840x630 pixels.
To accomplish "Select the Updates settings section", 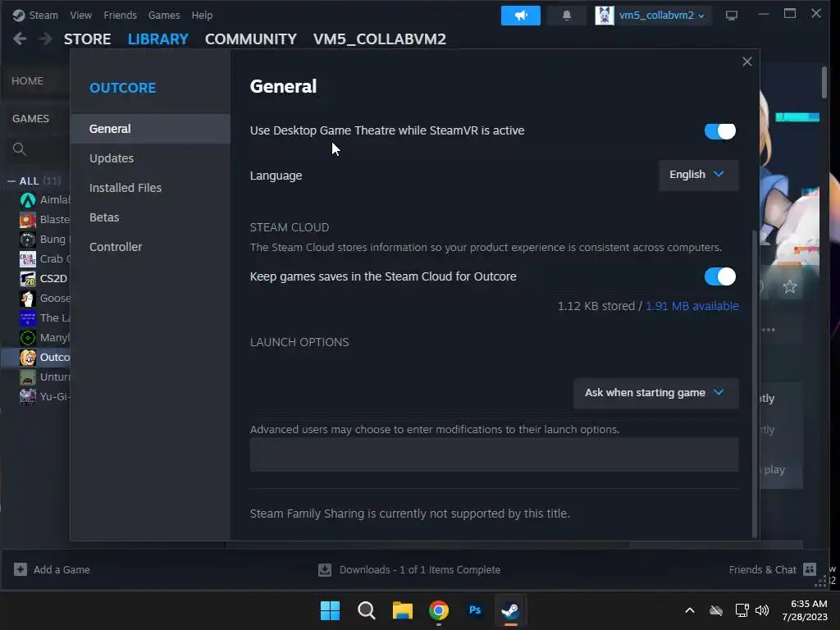I will click(x=150, y=158).
